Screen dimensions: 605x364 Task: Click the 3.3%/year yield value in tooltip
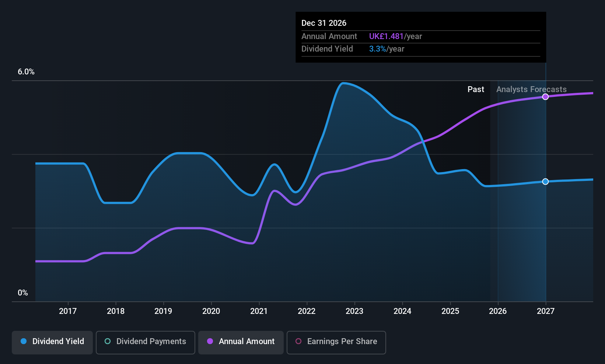[387, 49]
